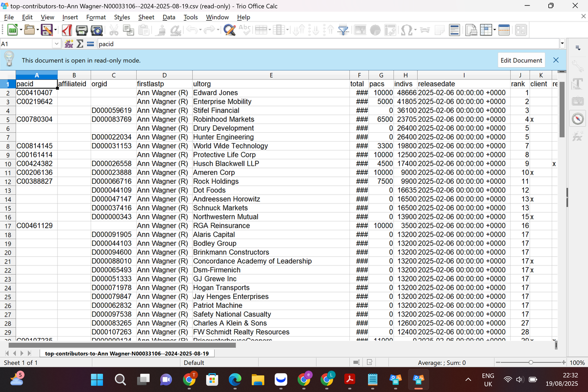
Task: Click the zoom slider handle
Action: click(531, 363)
